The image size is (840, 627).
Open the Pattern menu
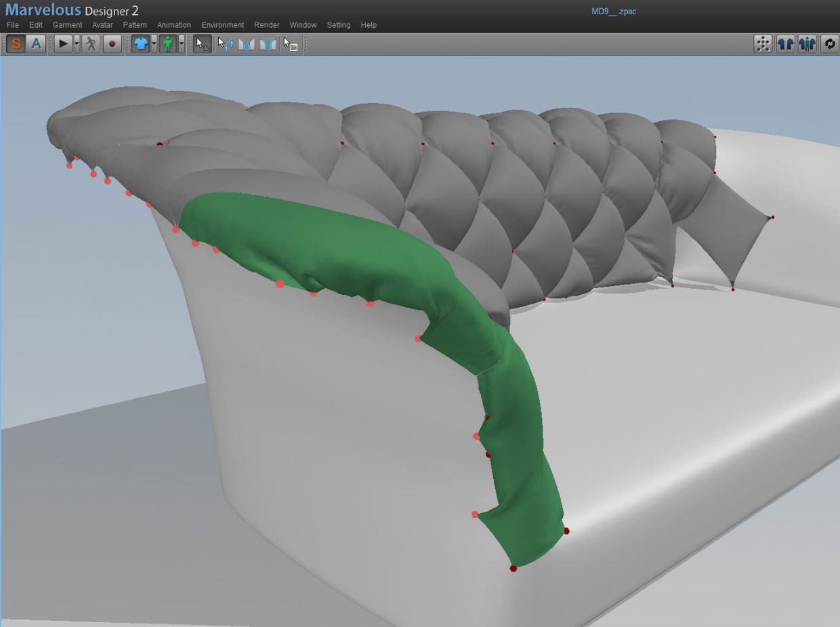pos(135,25)
